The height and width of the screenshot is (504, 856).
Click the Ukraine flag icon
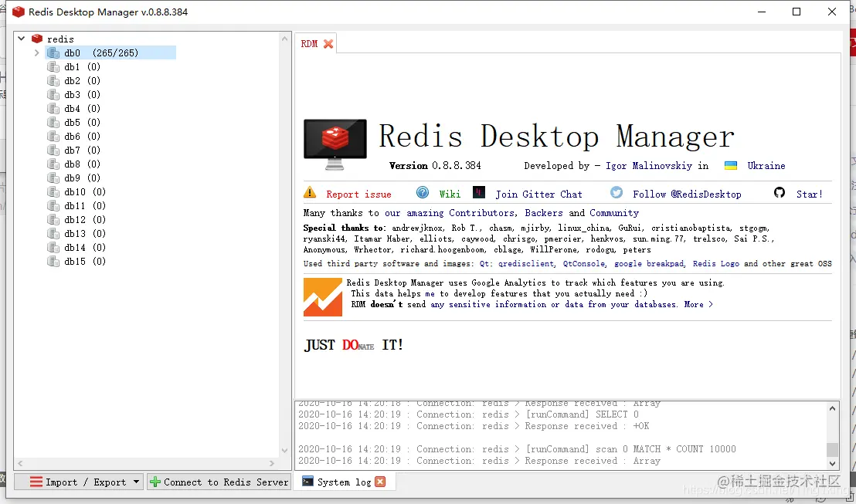pyautogui.click(x=730, y=165)
